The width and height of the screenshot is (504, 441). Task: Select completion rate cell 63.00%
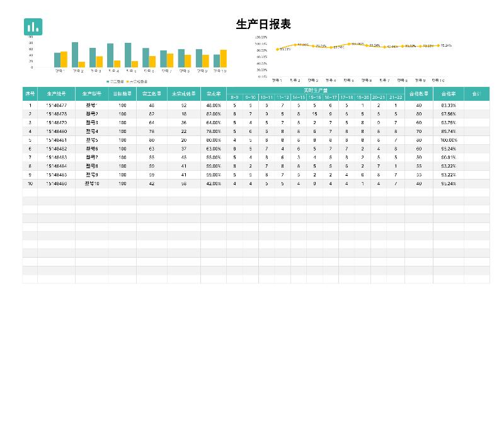click(214, 149)
